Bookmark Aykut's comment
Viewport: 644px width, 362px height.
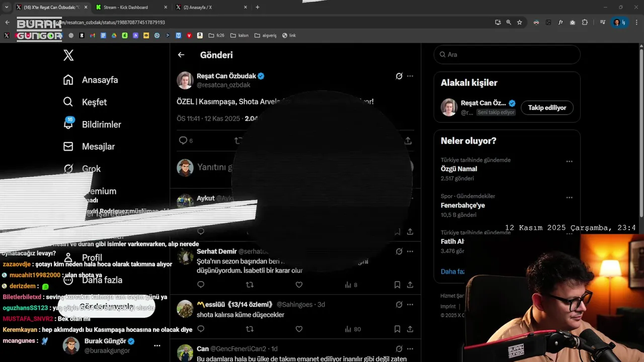click(x=397, y=231)
